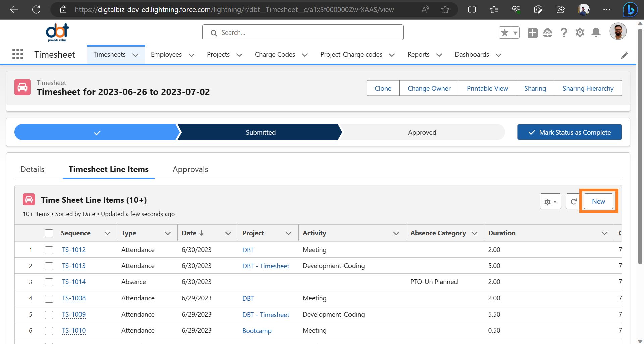Expand Projects nav chevron
Viewport: 644px width, 344px height.
coord(239,55)
